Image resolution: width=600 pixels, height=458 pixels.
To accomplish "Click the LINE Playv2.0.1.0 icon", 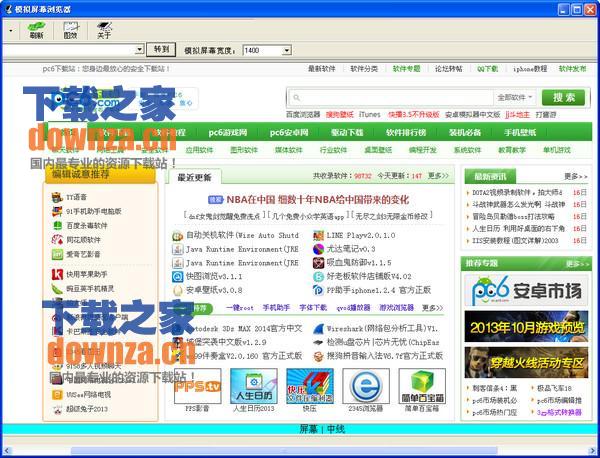I will pyautogui.click(x=318, y=236).
